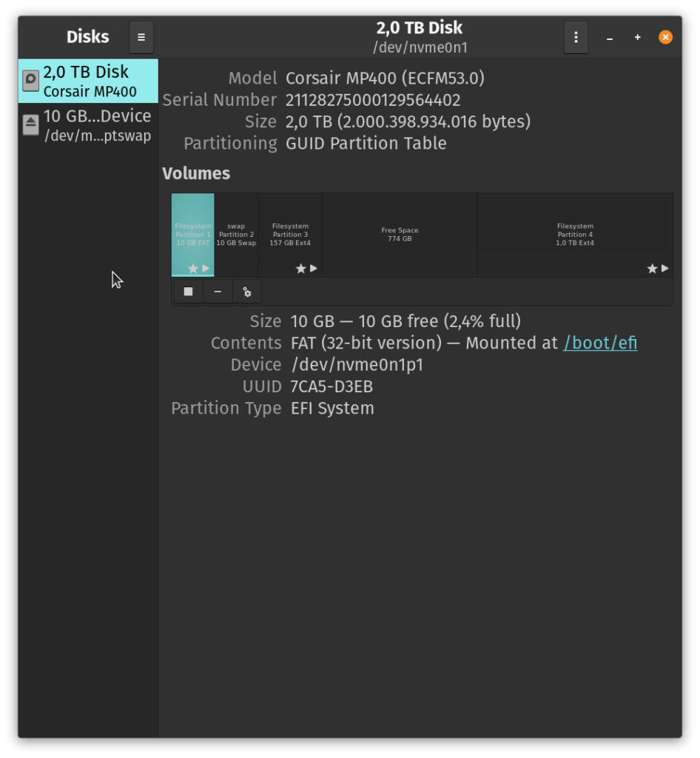The image size is (700, 758).
Task: Maximize the Disks window with plus button
Action: (638, 37)
